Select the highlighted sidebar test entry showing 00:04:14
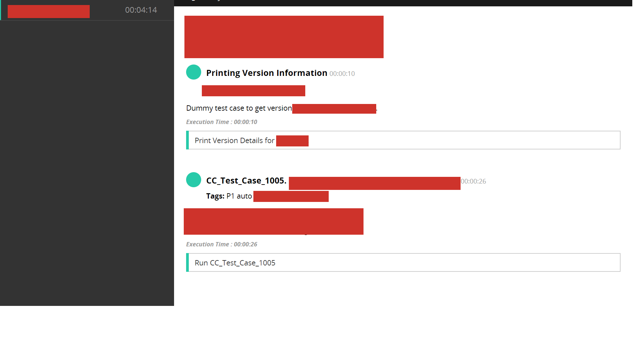The width and height of the screenshot is (644, 341). point(87,10)
